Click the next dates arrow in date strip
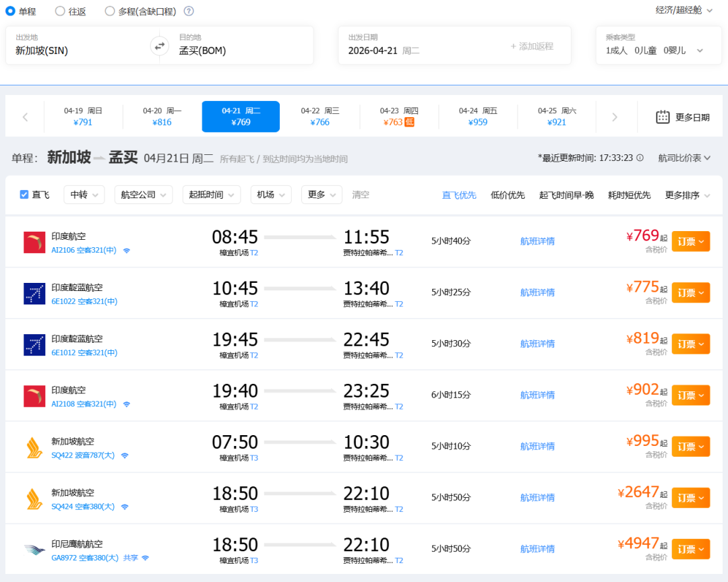 pyautogui.click(x=614, y=117)
